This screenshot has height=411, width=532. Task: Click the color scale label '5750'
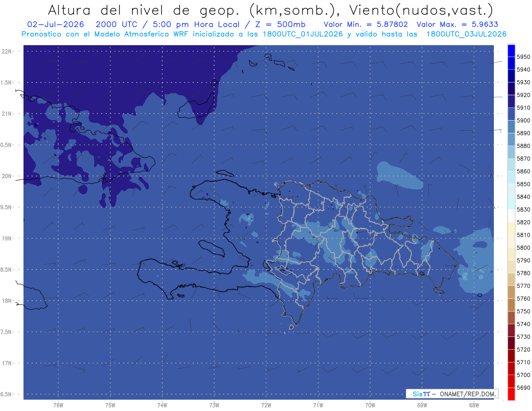pyautogui.click(x=523, y=311)
